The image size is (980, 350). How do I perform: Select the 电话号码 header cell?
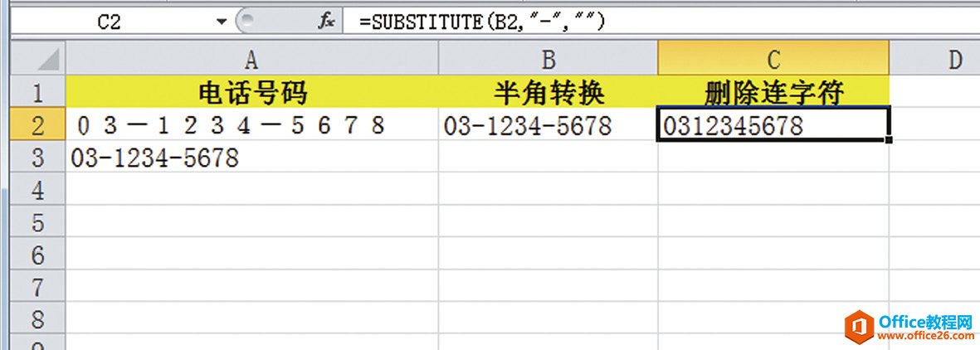click(x=251, y=93)
